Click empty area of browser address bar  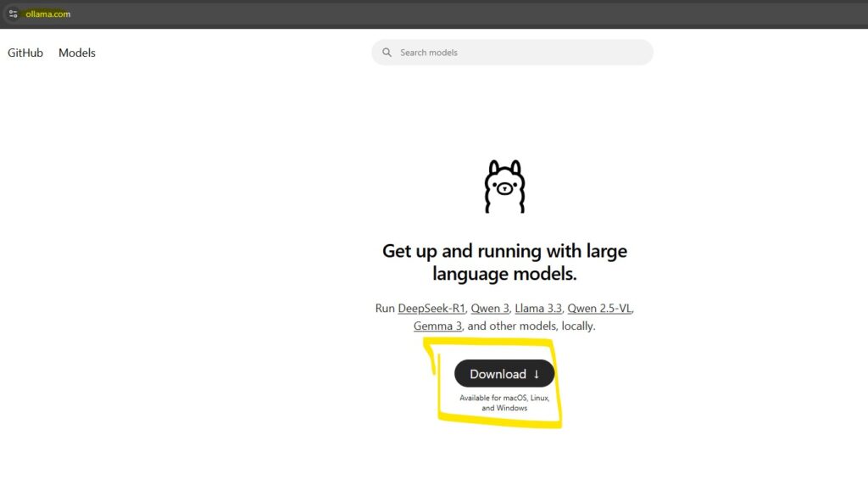424,14
